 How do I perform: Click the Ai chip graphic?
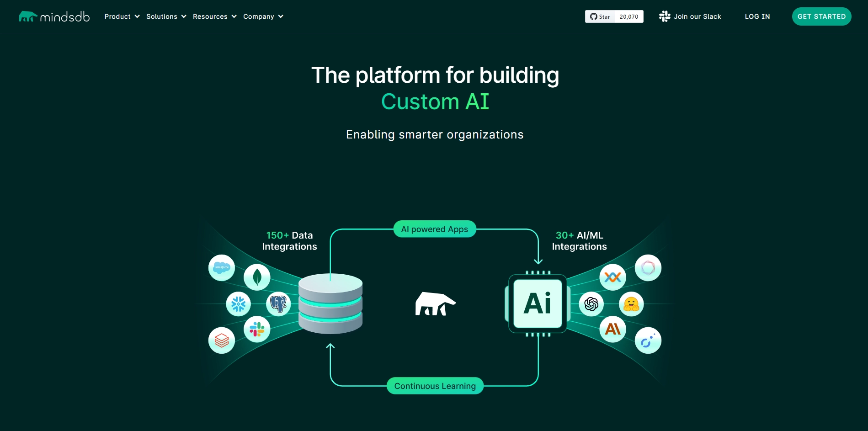pyautogui.click(x=538, y=304)
